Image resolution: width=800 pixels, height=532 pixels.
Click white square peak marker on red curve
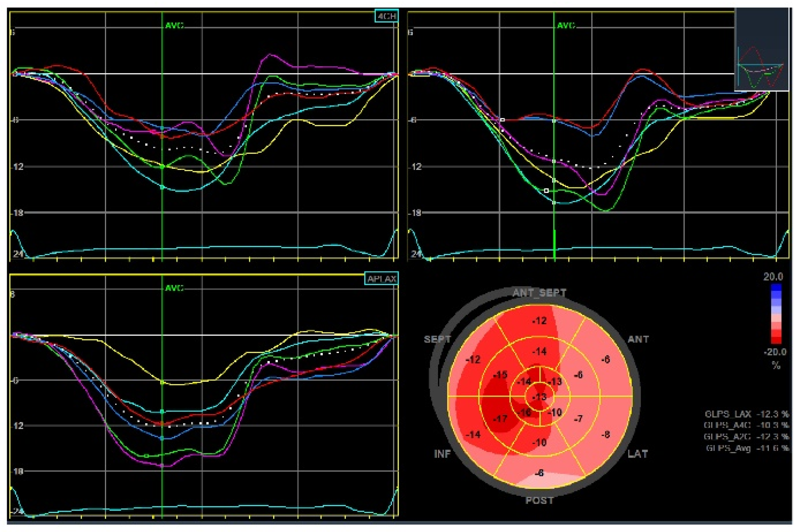coord(503,120)
